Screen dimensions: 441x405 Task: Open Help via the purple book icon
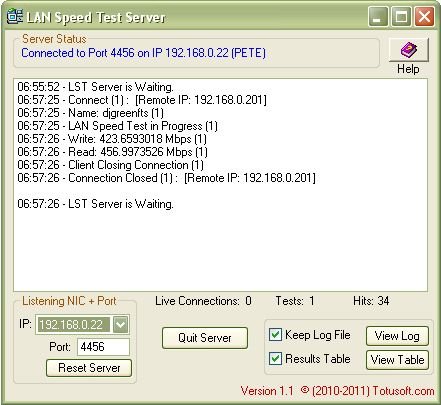tap(409, 50)
